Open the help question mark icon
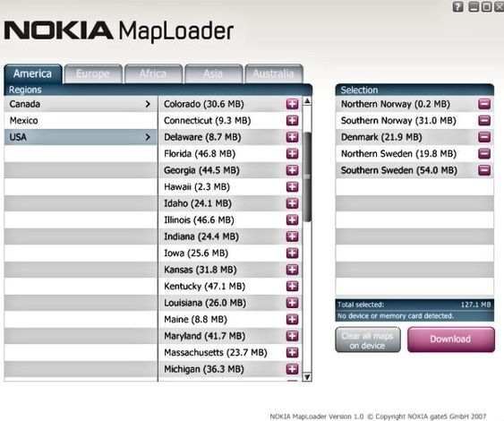504x421 pixels. (x=458, y=6)
